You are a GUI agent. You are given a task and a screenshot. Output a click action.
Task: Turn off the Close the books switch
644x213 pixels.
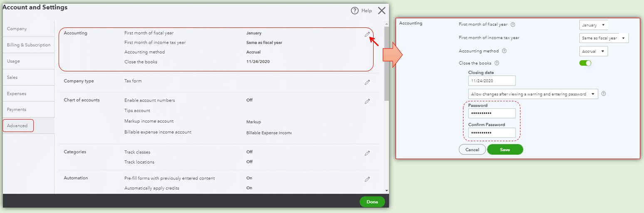(585, 63)
